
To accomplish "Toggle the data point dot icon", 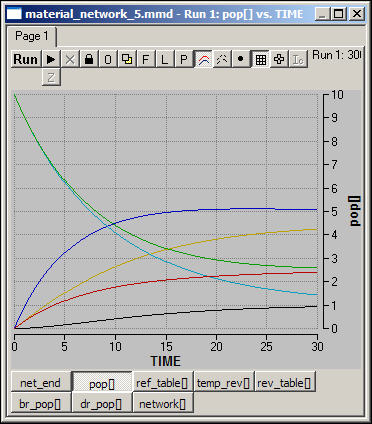I will 241,59.
